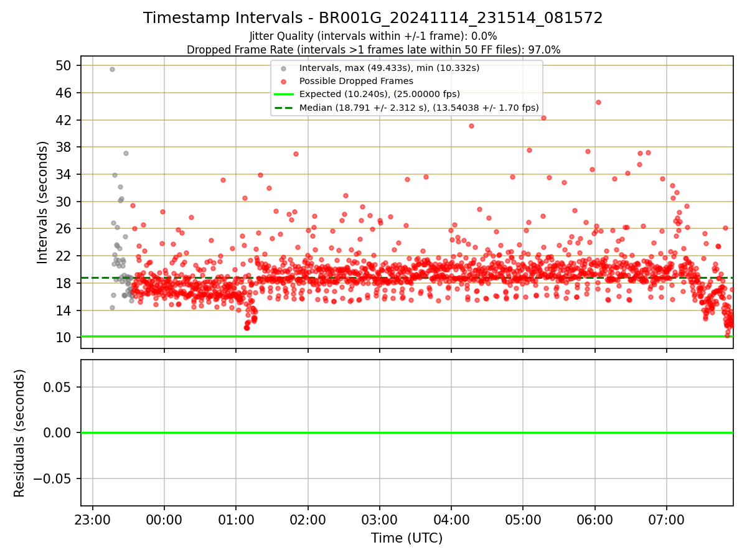This screenshot has height=560, width=747.
Task: Click the 'Intervals (seconds)' y-axis label
Action: point(43,202)
